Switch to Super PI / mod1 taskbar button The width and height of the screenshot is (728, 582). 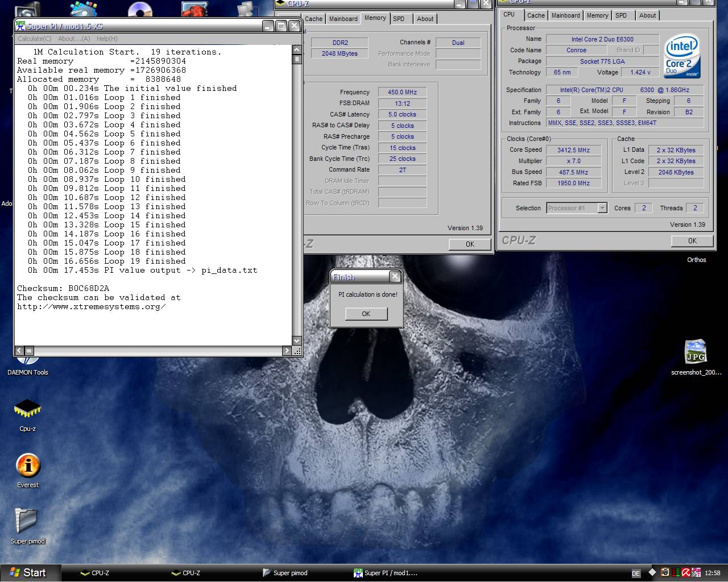[x=390, y=573]
